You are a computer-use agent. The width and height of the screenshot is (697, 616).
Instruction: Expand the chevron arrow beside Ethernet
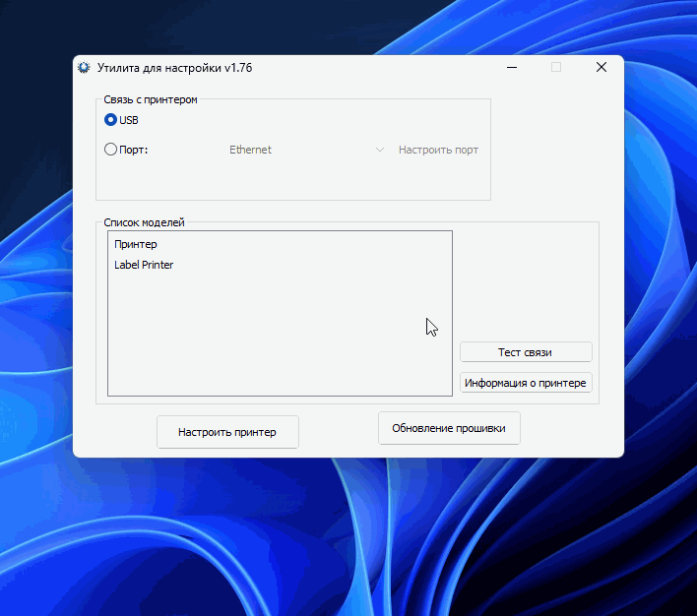[380, 151]
